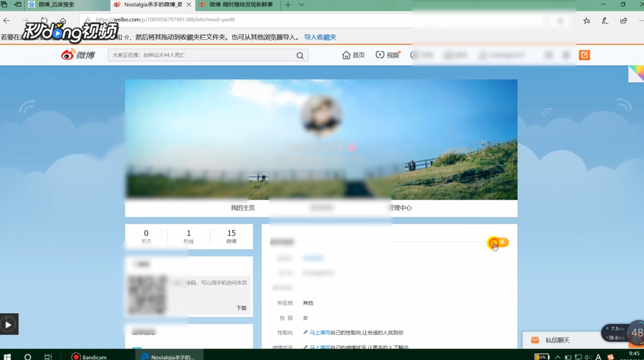
Task: Expand the tab preview chevron
Action: coord(301,5)
